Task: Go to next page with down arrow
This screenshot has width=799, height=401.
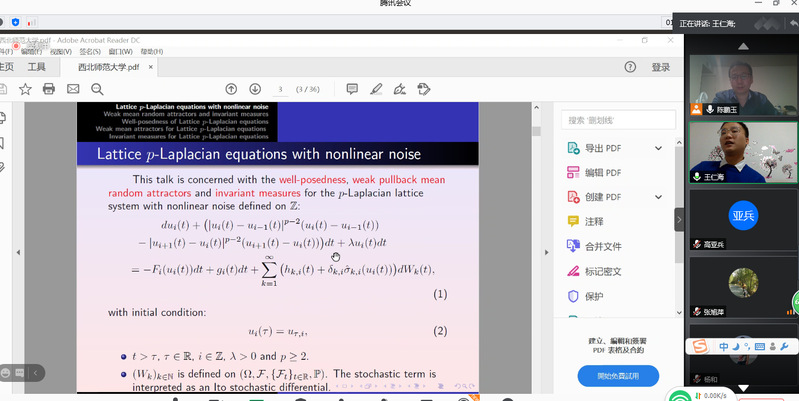Action: click(x=255, y=89)
